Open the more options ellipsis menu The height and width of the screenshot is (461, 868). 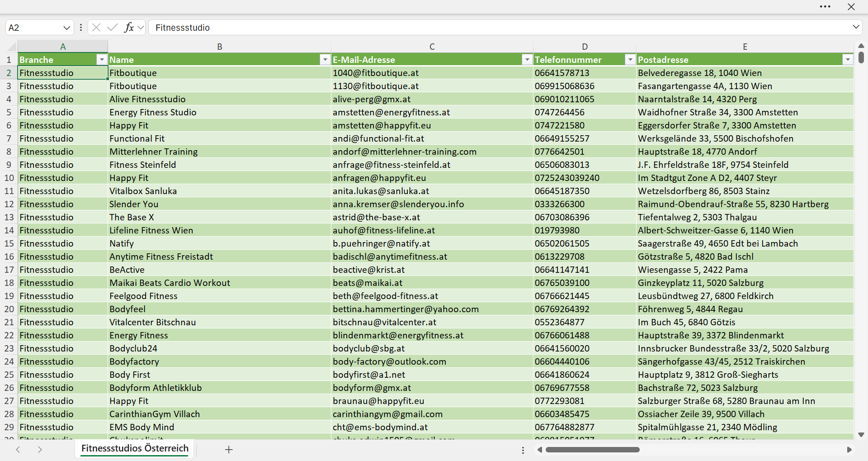click(825, 7)
